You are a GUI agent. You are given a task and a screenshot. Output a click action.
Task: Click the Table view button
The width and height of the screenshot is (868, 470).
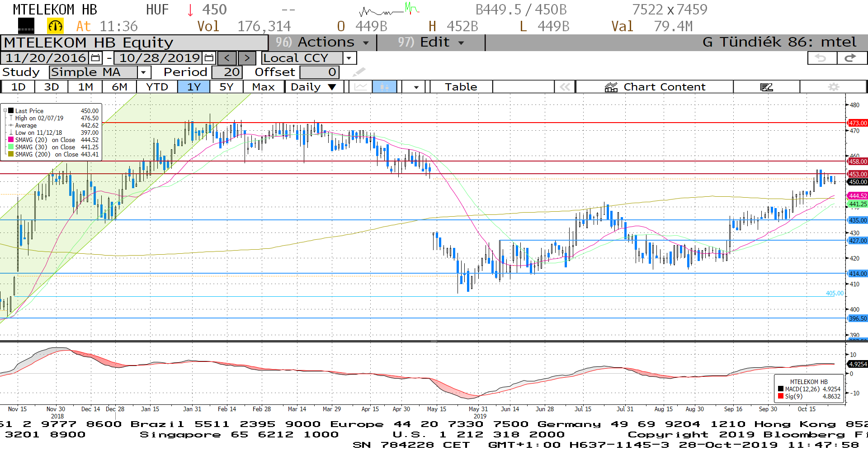coord(461,87)
